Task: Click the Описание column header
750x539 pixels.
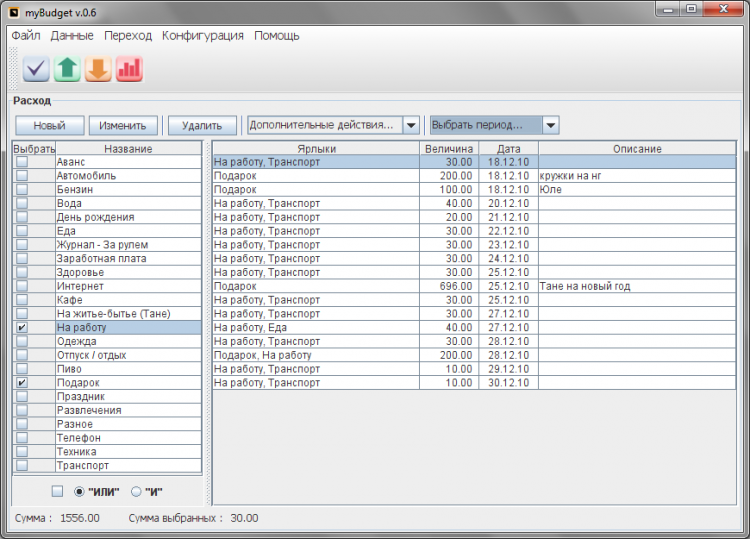Action: (637, 149)
